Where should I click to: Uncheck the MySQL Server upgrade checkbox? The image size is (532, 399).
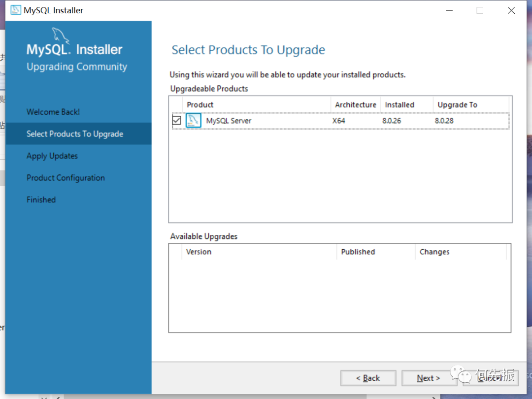[176, 121]
